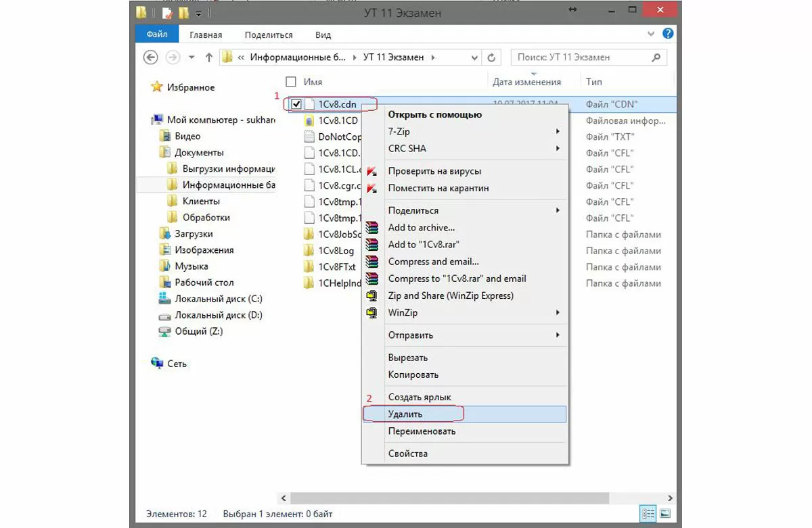Switch to details view icon in status bar

pyautogui.click(x=648, y=514)
